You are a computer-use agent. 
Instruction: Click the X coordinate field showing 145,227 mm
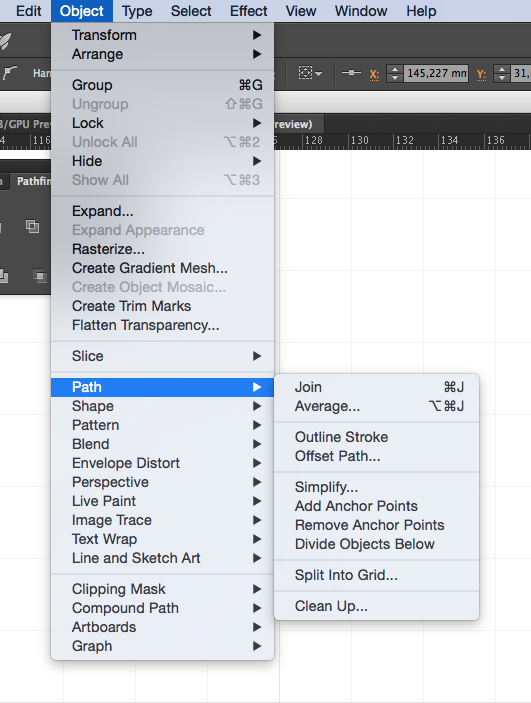point(436,73)
